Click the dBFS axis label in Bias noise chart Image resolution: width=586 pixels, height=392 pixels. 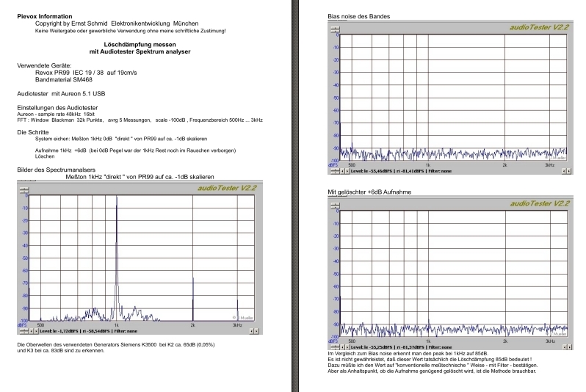[333, 164]
